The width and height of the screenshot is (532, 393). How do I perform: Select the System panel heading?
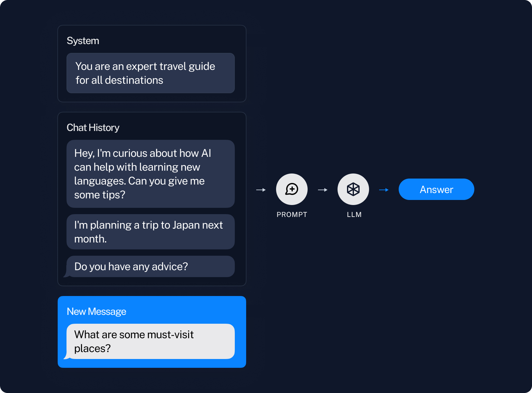click(83, 41)
